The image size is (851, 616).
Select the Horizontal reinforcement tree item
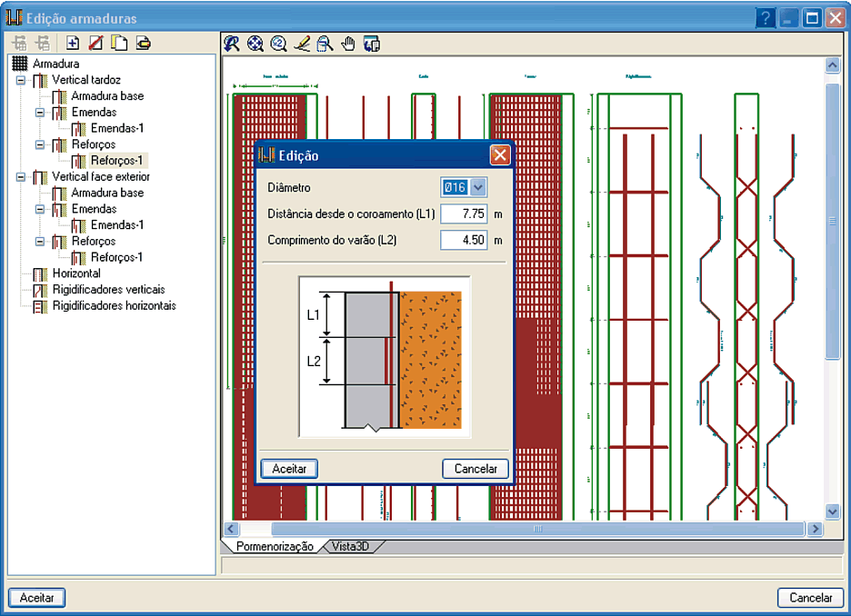[76, 273]
